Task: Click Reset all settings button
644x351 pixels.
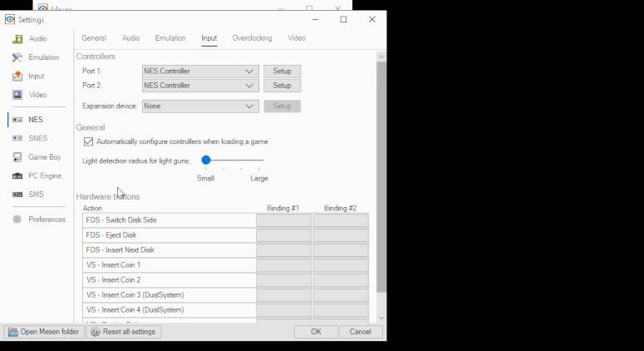Action: (125, 332)
